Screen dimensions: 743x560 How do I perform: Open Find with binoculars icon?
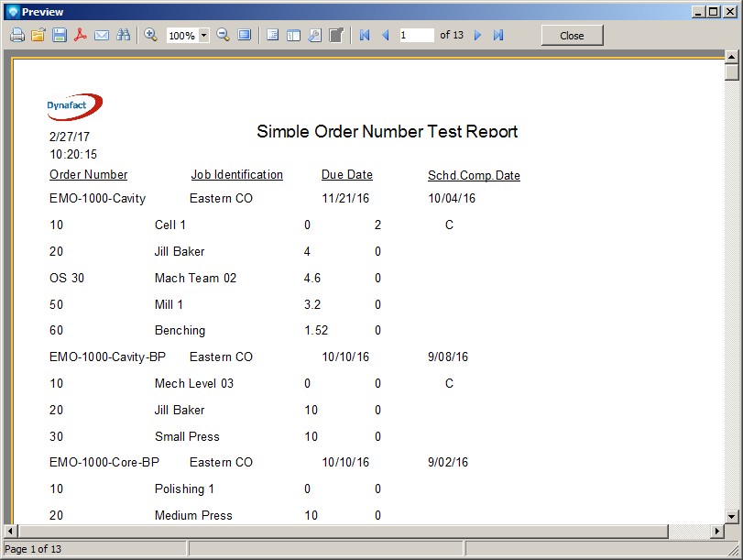(x=124, y=35)
